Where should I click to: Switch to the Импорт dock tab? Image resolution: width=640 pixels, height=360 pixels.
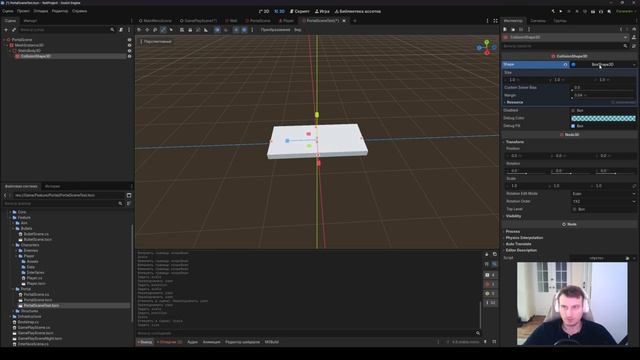click(x=30, y=21)
